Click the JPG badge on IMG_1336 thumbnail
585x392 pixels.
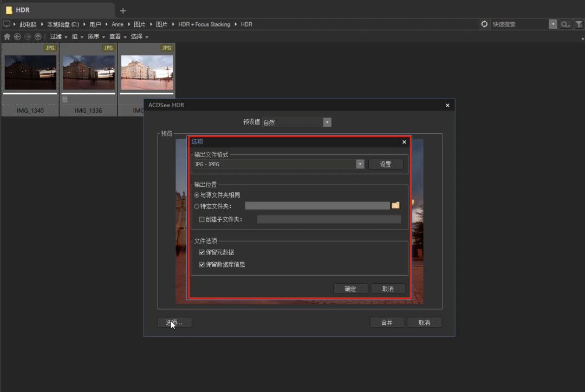[108, 48]
